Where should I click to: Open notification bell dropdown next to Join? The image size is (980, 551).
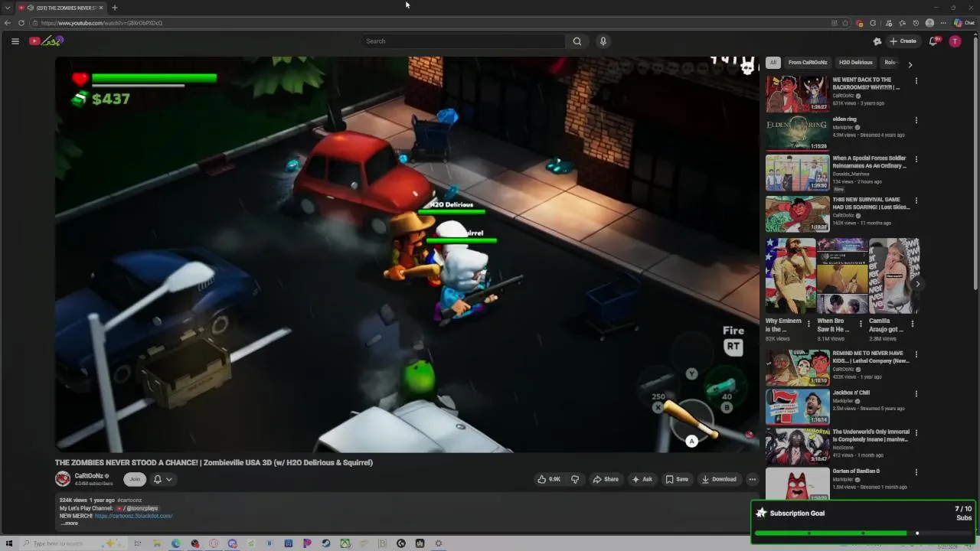pos(162,479)
